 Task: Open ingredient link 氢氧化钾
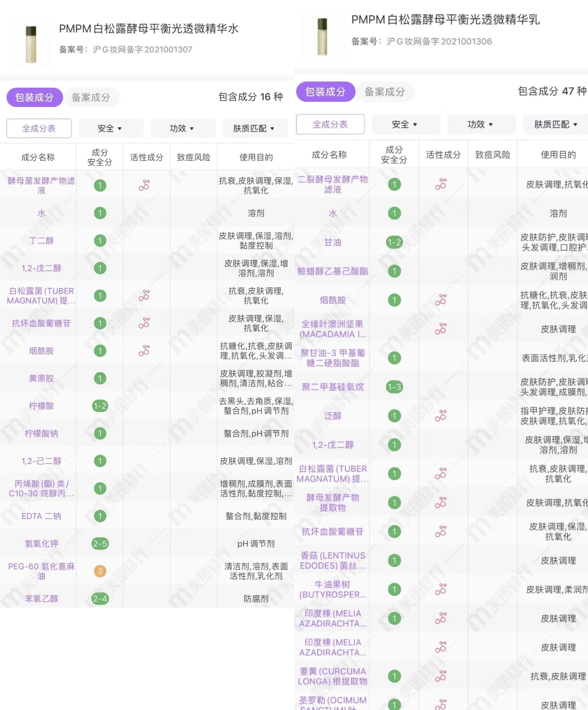click(41, 544)
